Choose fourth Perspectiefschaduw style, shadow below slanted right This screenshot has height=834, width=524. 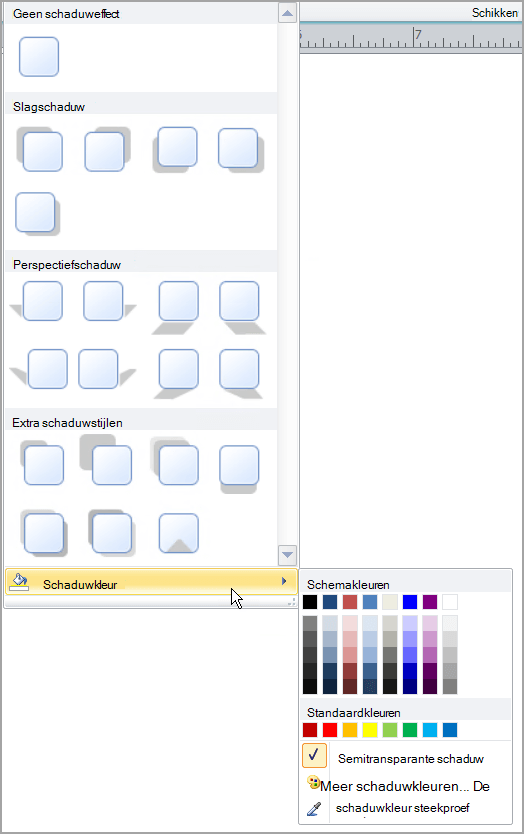coord(242,307)
